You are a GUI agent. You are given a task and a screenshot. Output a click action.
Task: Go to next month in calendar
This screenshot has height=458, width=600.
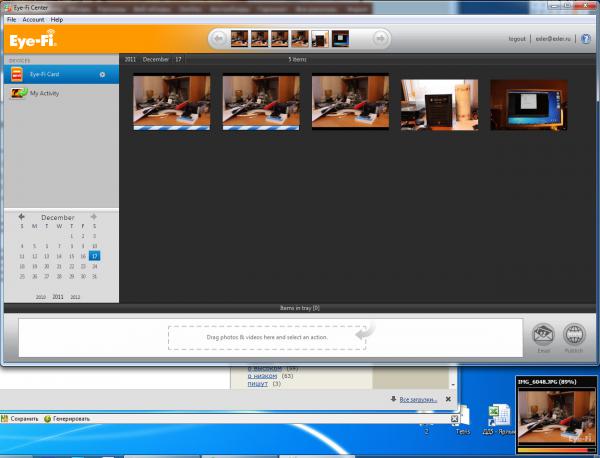[x=94, y=217]
